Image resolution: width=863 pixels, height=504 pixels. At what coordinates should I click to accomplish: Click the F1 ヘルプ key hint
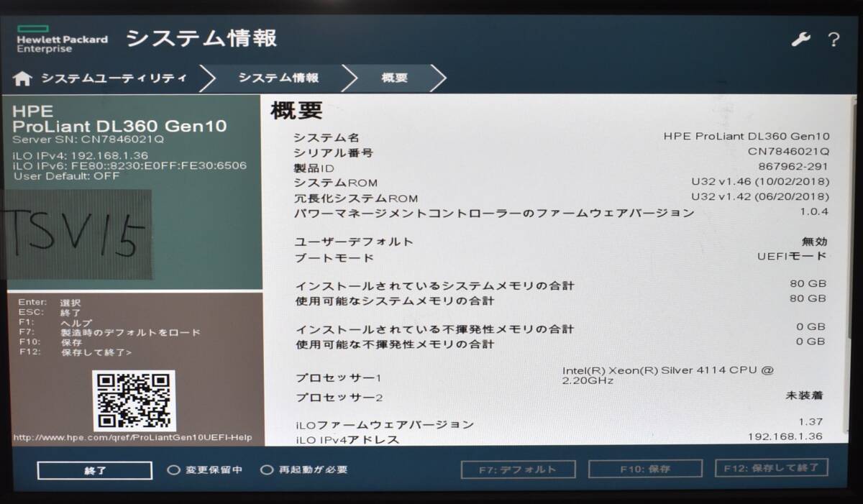click(55, 323)
